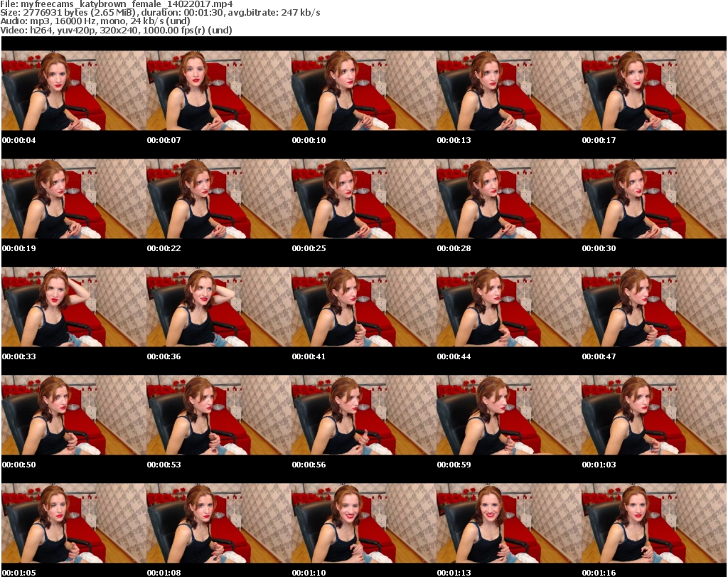Screen dimensions: 728x577
Task: Open the frame at 00:01:10
Action: [363, 523]
